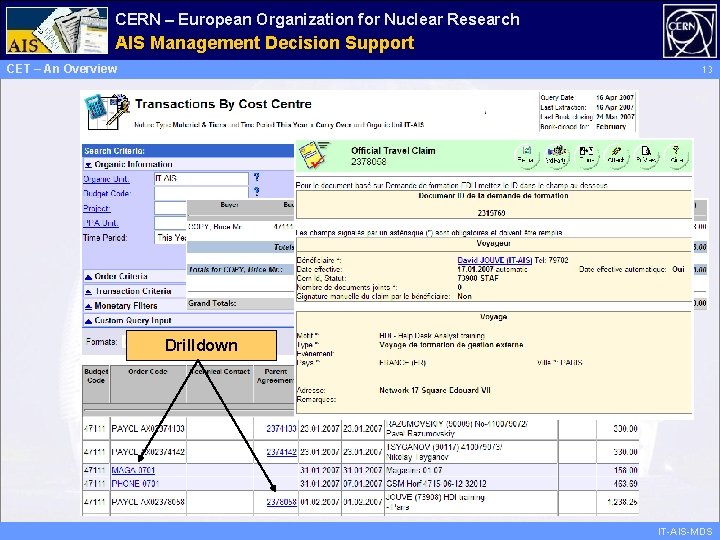The width and height of the screenshot is (720, 540).
Task: Open the David JOUVE (IT-AIS) beneficiary link
Action: click(x=495, y=260)
